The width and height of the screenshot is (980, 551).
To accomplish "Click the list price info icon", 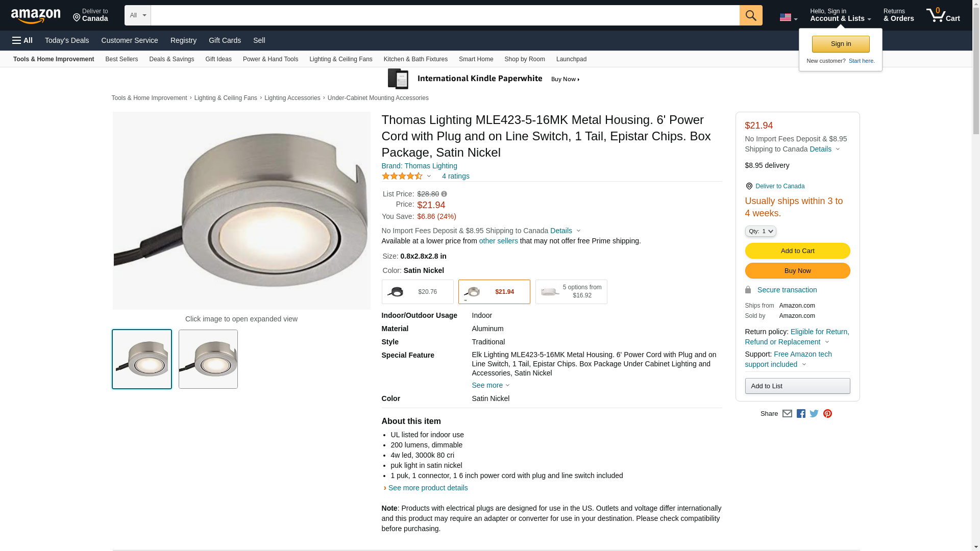I will [444, 194].
